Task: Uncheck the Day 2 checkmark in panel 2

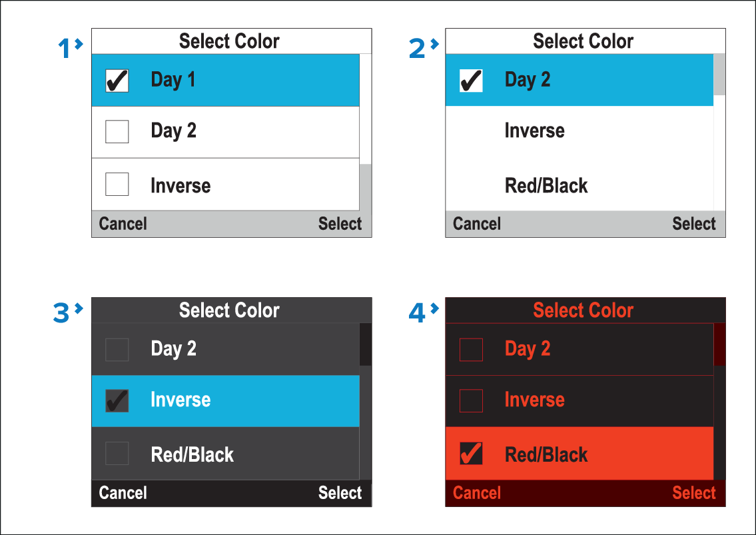Action: click(471, 81)
